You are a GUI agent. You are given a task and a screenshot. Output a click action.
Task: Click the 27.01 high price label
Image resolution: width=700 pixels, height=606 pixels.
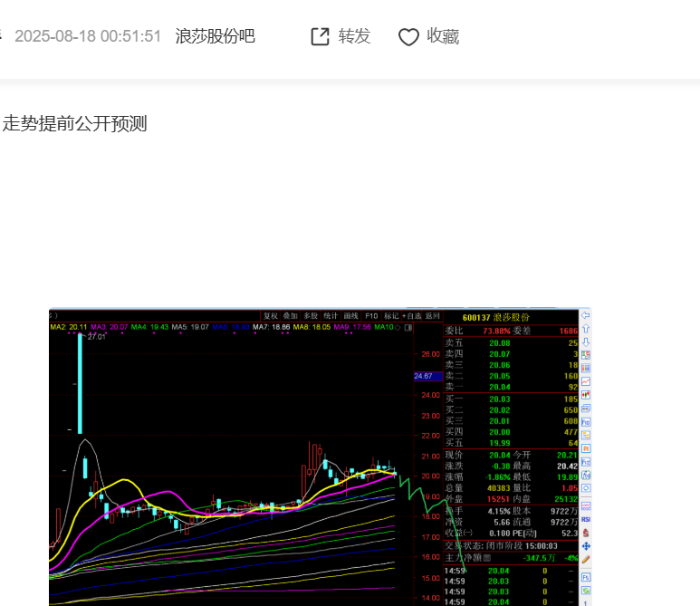[x=96, y=337]
